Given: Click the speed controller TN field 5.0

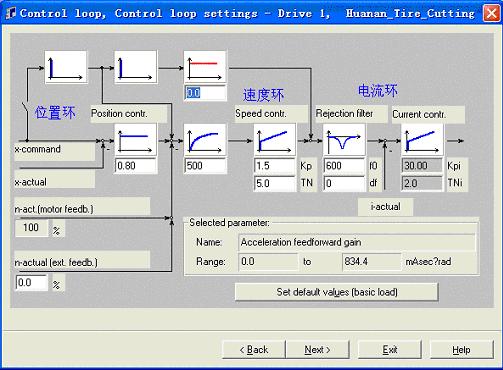Looking at the screenshot, I should tap(275, 183).
